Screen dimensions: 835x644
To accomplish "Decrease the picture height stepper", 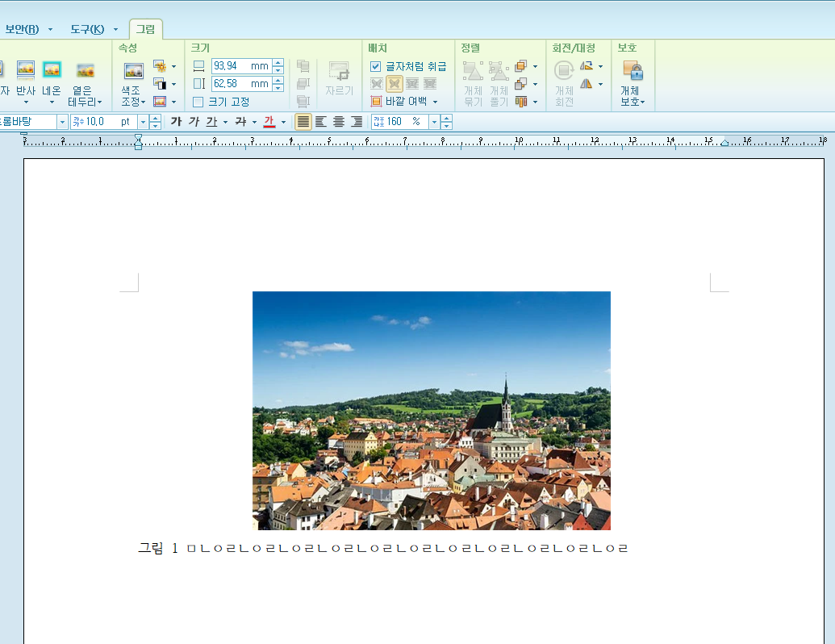I will (x=278, y=87).
